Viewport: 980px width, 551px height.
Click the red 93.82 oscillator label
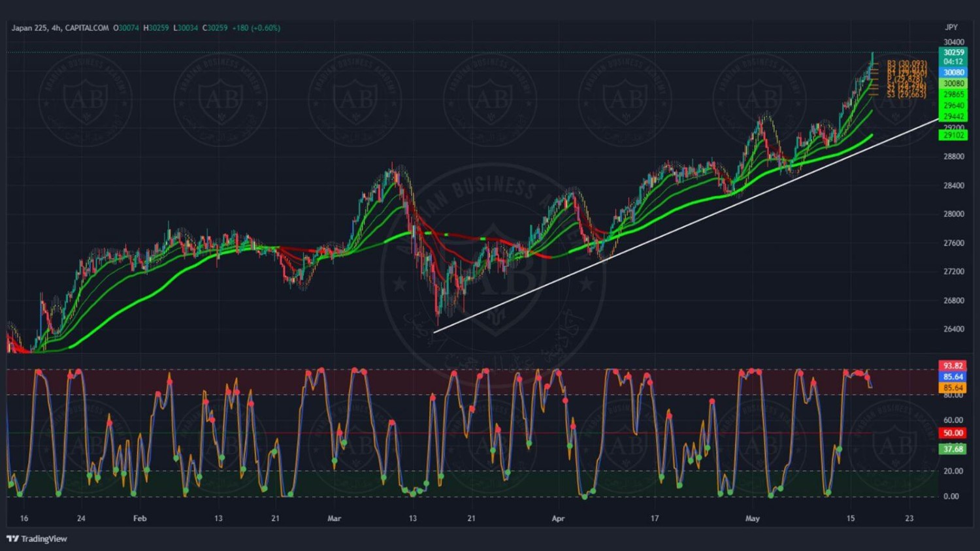click(953, 366)
